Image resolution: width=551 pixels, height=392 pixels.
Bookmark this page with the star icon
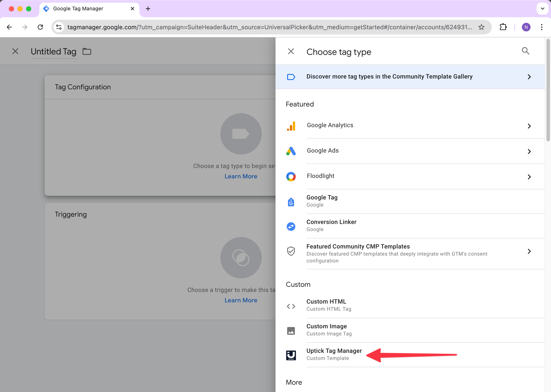(481, 27)
